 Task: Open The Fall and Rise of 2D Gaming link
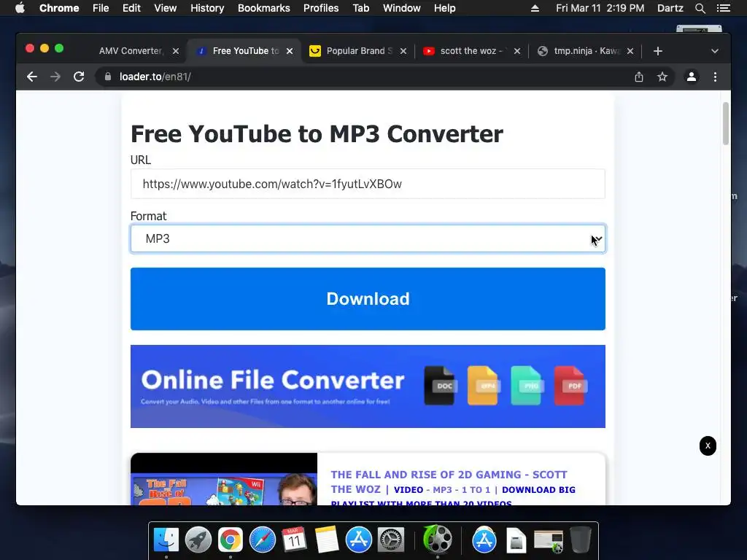point(448,482)
